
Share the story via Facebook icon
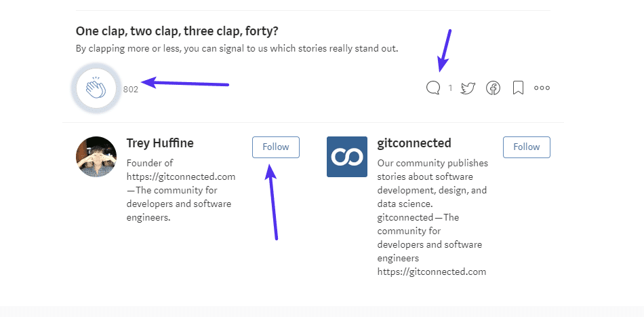(493, 88)
